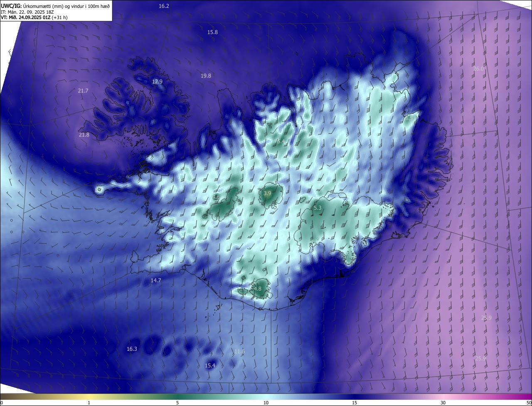Click the value label 19.8 on the map
This screenshot has width=532, height=406.
pyautogui.click(x=206, y=76)
